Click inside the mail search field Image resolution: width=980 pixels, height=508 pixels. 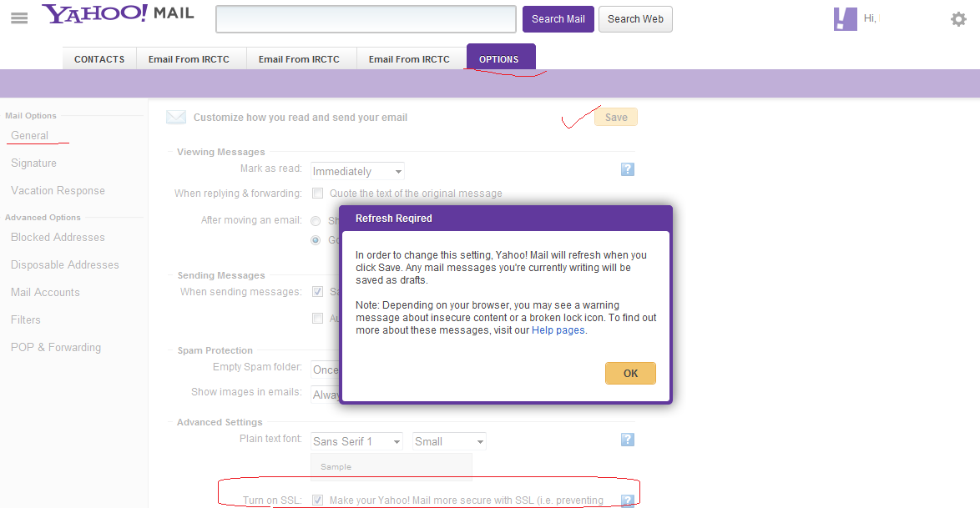366,18
